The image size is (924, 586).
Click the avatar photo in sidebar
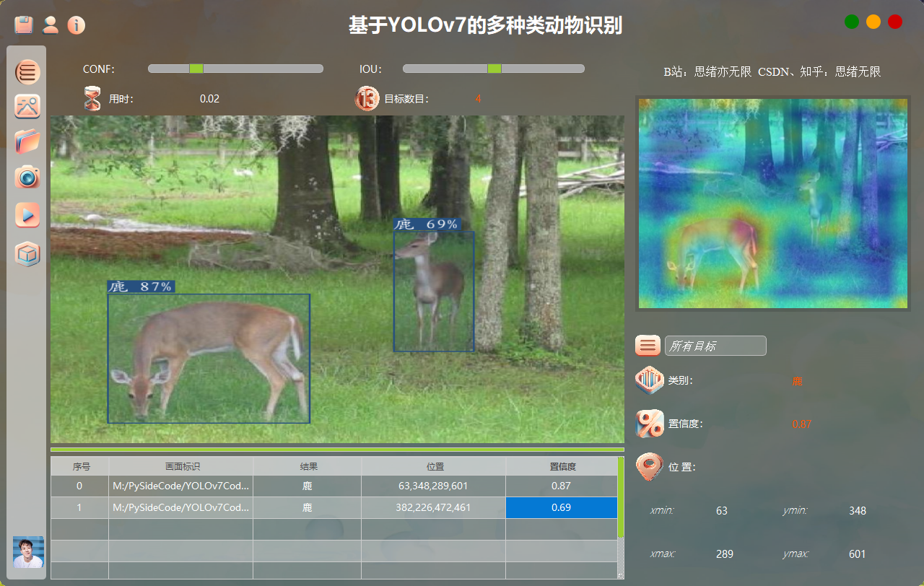[28, 552]
